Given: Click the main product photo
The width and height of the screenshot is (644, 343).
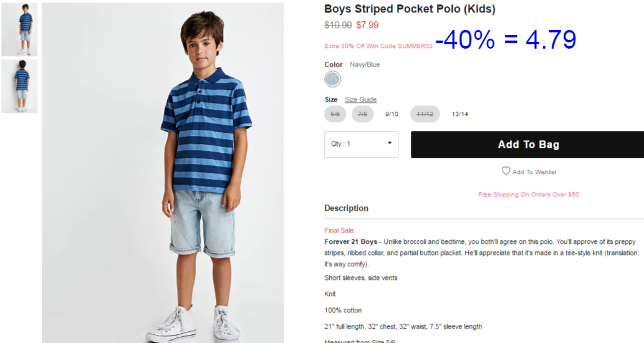Looking at the screenshot, I should tap(163, 173).
